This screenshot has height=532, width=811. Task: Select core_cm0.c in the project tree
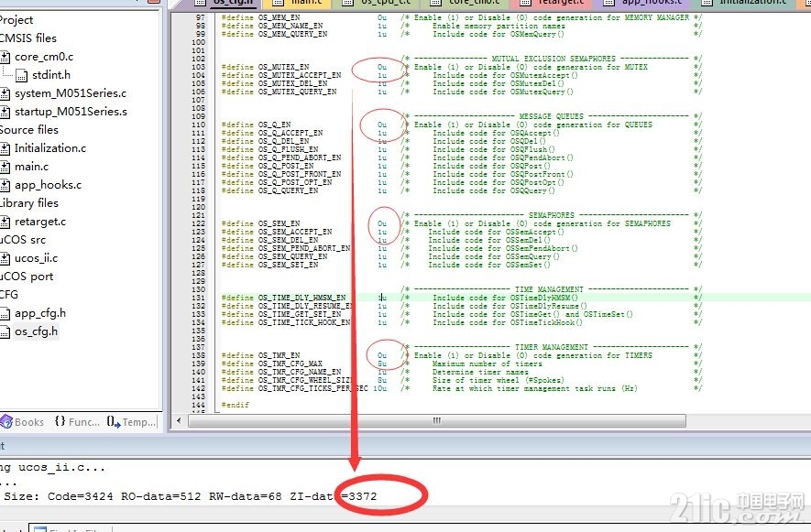pyautogui.click(x=44, y=57)
